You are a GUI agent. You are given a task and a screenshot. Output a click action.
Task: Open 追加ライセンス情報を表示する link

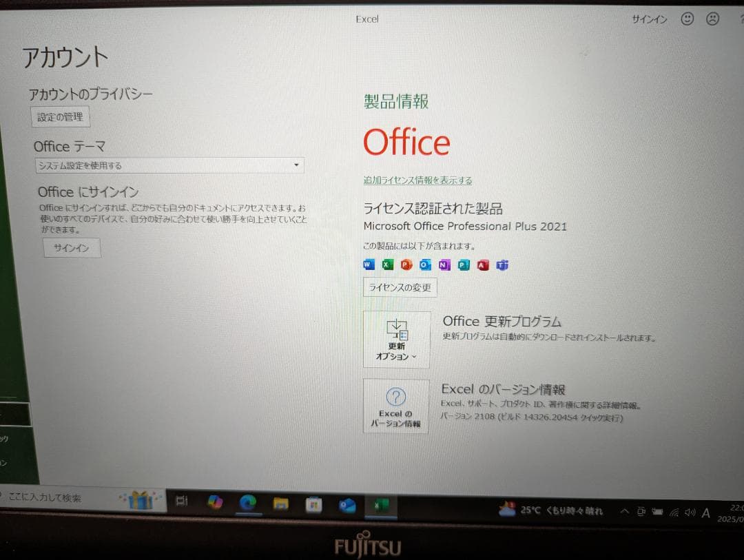pyautogui.click(x=417, y=180)
